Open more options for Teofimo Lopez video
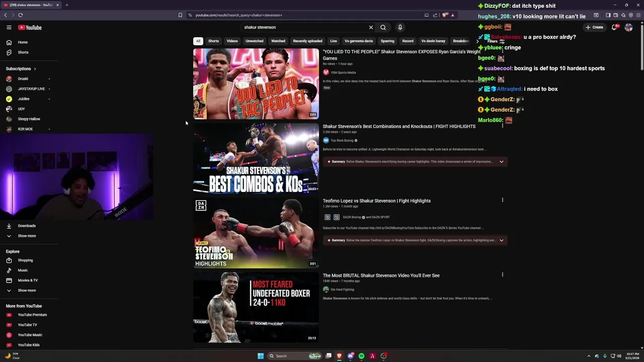This screenshot has height=362, width=644. (502, 200)
